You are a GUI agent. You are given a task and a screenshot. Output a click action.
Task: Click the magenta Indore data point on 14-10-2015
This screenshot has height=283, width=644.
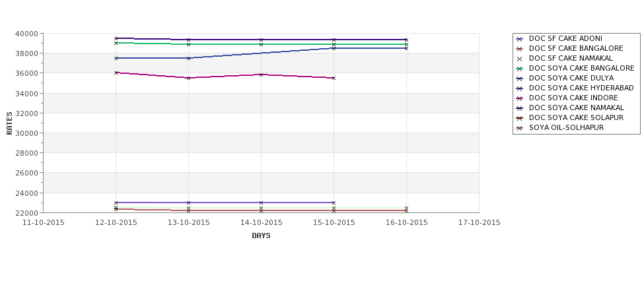tap(261, 75)
